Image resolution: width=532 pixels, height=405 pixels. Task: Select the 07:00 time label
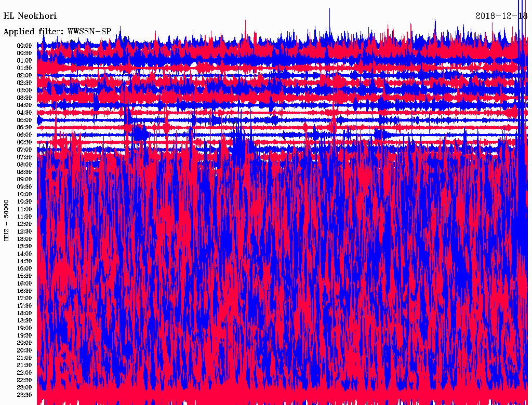tap(24, 150)
